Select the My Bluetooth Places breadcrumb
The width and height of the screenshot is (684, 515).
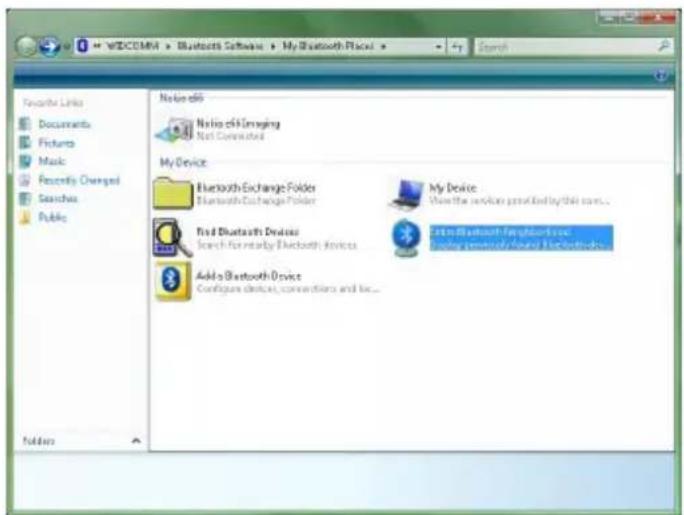pos(328,46)
